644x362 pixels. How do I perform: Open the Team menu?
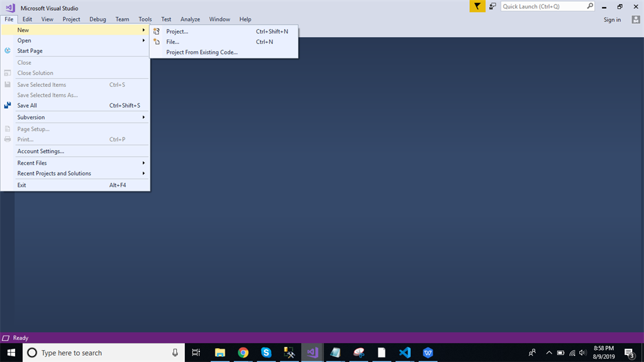[x=122, y=20]
